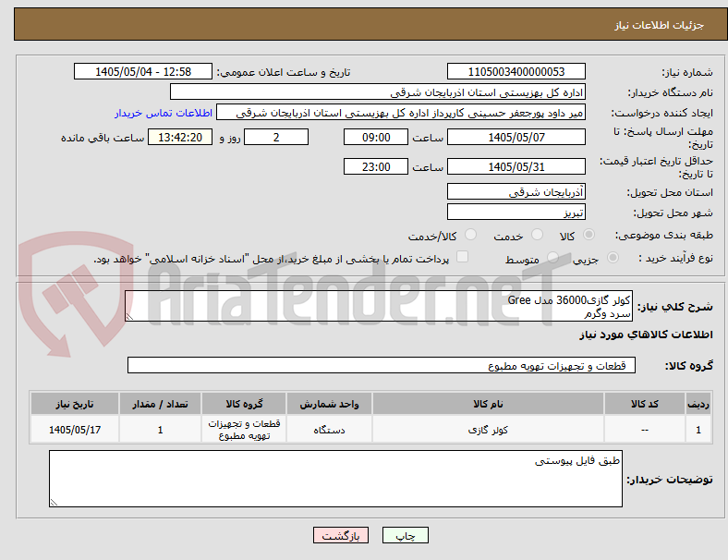Click the گروه کالا column header

244,404
